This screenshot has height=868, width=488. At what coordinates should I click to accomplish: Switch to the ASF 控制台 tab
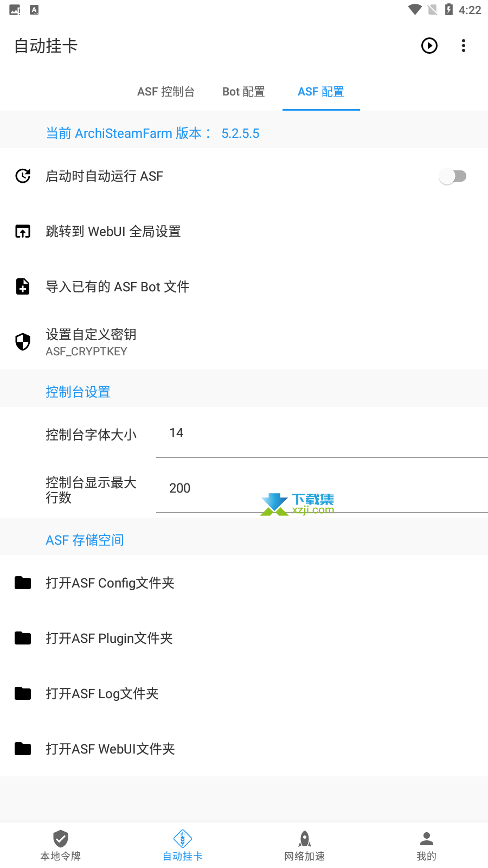click(x=166, y=92)
